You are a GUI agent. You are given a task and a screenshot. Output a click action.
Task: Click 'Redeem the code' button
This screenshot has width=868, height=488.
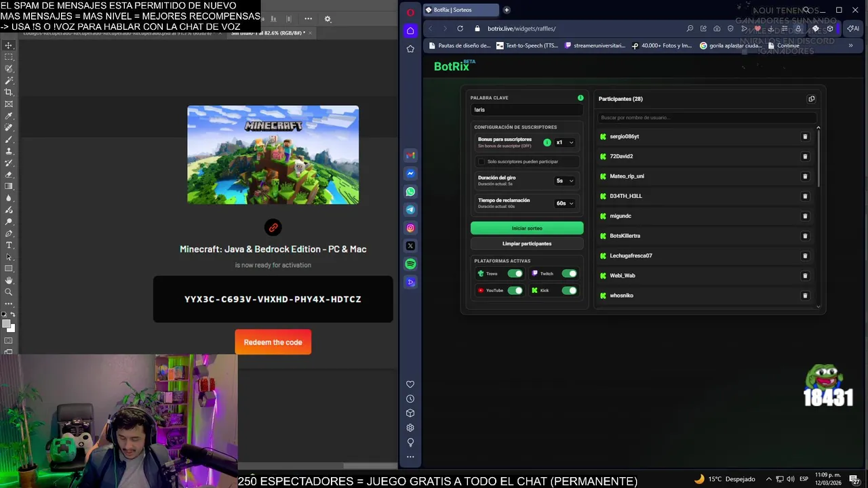pos(273,342)
